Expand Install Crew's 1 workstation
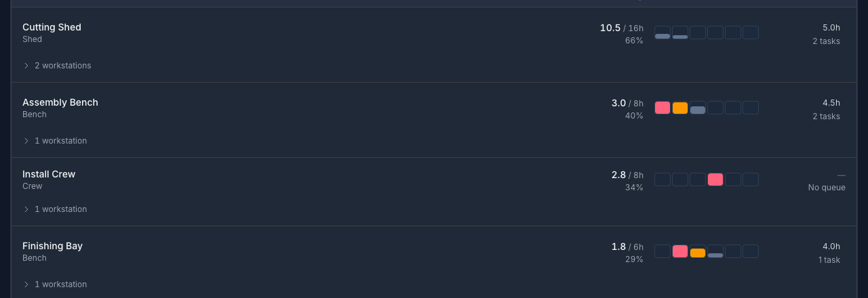The height and width of the screenshot is (298, 868). [x=55, y=209]
